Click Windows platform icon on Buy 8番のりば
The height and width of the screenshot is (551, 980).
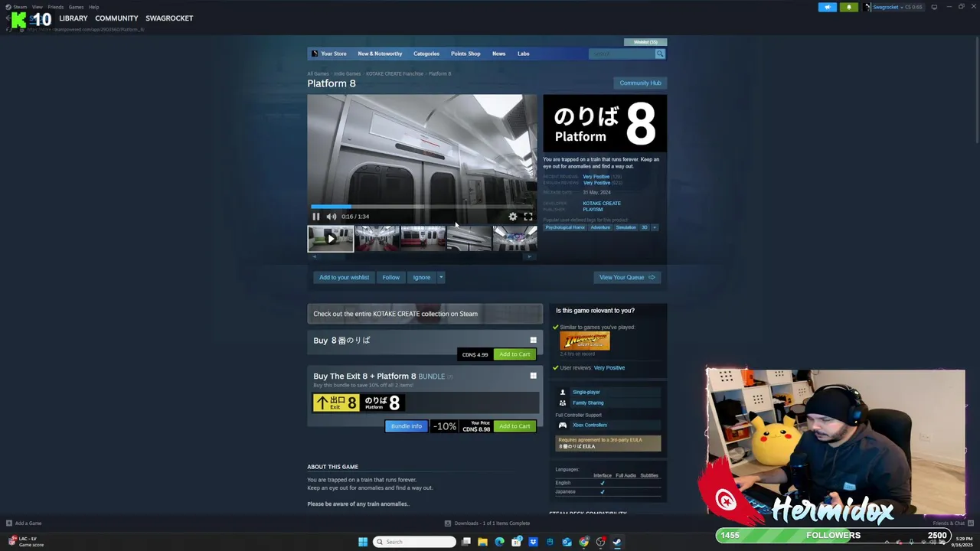[534, 340]
